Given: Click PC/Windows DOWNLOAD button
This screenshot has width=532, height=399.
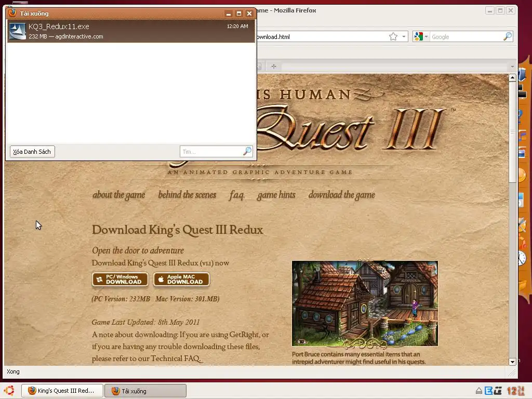Looking at the screenshot, I should pos(120,279).
